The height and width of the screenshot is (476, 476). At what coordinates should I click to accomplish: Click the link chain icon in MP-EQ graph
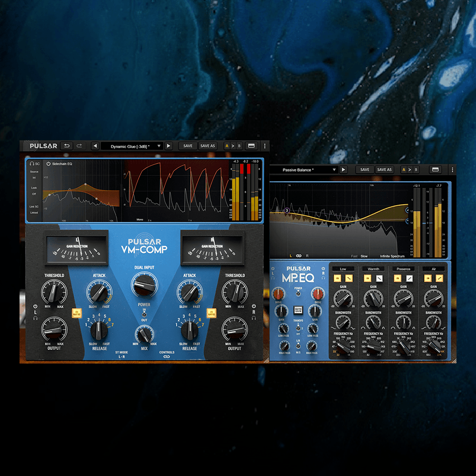coord(299,256)
